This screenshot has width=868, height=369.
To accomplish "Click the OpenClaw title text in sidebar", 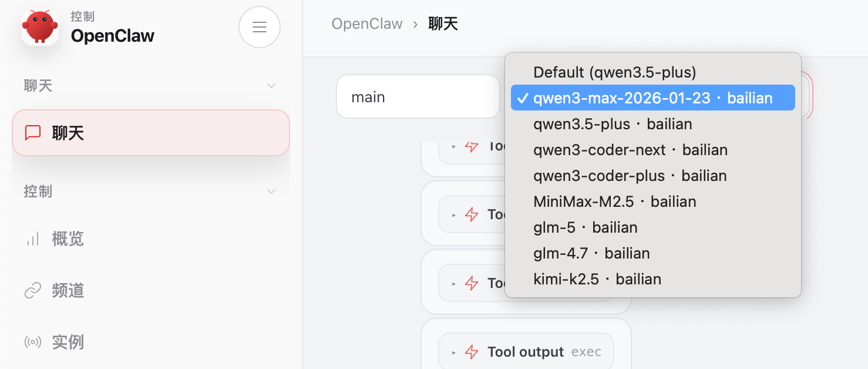I will tap(113, 36).
